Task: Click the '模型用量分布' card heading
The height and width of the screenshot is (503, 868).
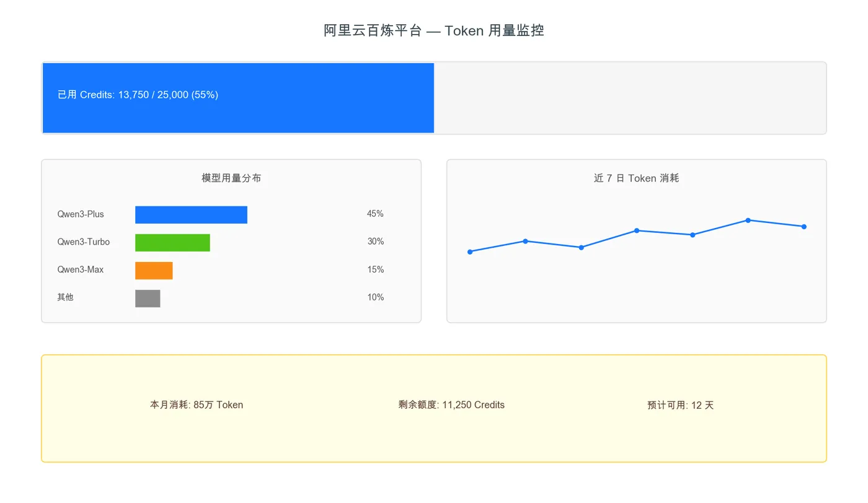Action: [x=231, y=178]
